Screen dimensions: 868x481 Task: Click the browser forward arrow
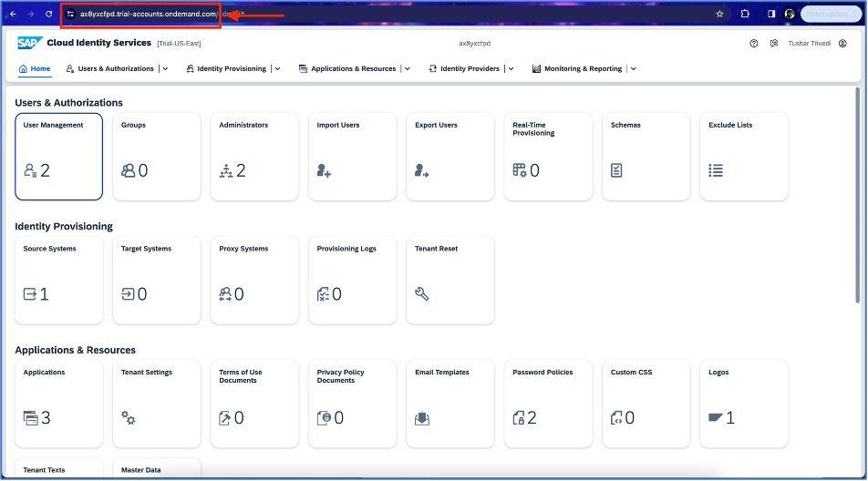point(31,14)
